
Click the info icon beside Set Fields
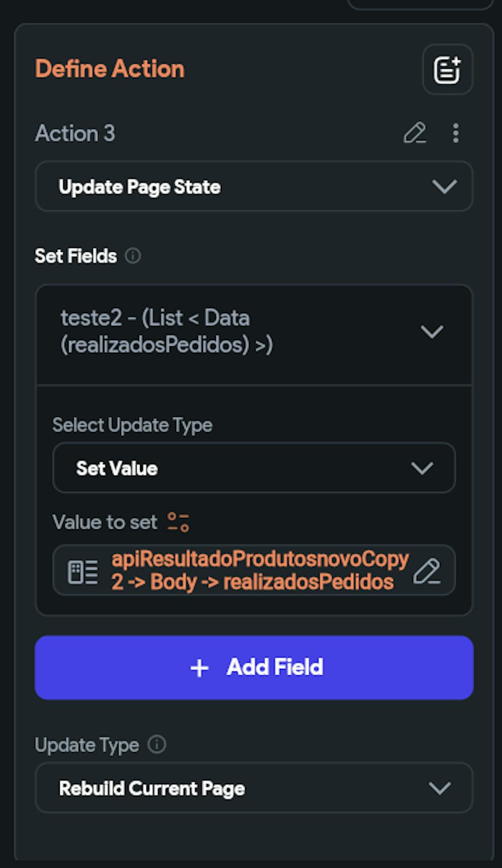[133, 256]
